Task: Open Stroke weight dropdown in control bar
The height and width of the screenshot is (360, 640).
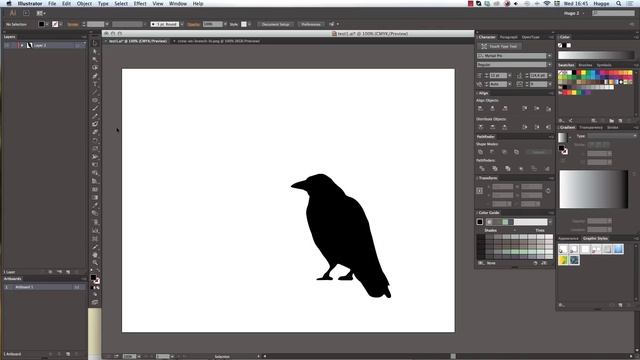Action: coord(107,24)
